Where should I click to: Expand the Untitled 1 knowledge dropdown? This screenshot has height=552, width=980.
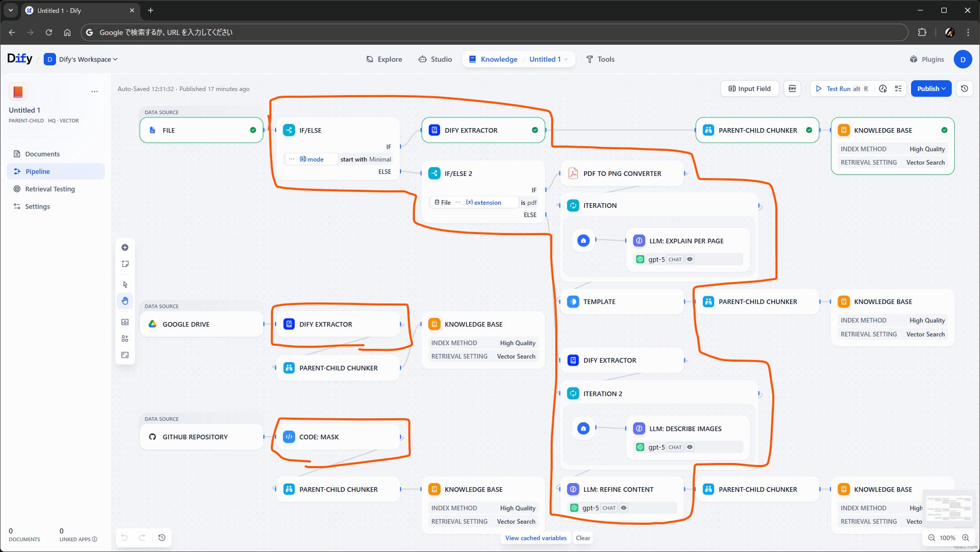pos(548,59)
